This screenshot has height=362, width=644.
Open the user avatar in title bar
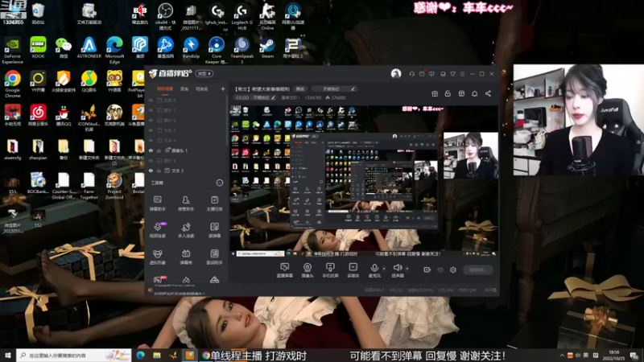click(x=396, y=73)
